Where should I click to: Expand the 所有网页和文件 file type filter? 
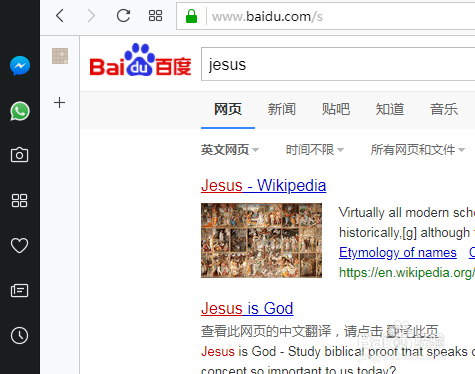point(418,150)
